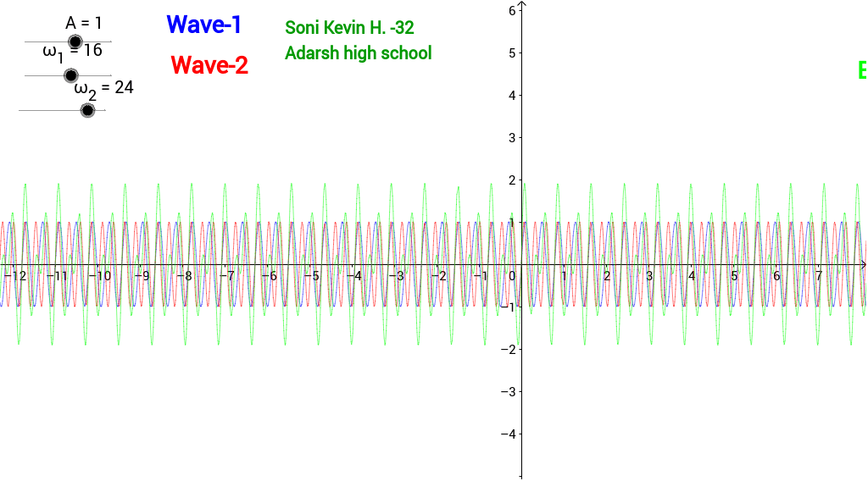Click the x-axis label −6
The width and height of the screenshot is (868, 481).
click(270, 276)
